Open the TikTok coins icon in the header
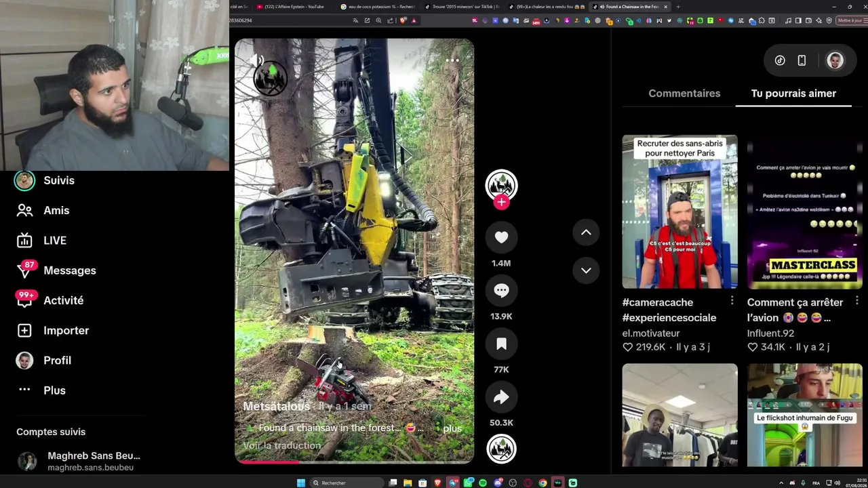 point(780,60)
